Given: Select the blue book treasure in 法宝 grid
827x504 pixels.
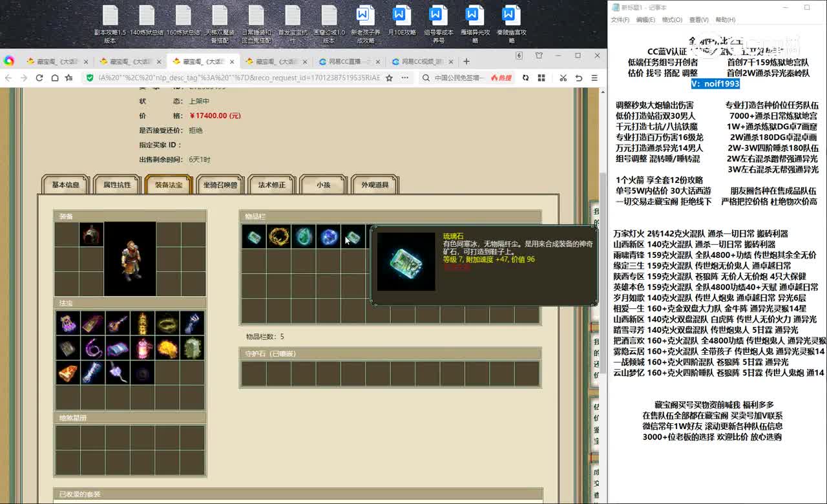Looking at the screenshot, I should pyautogui.click(x=117, y=348).
